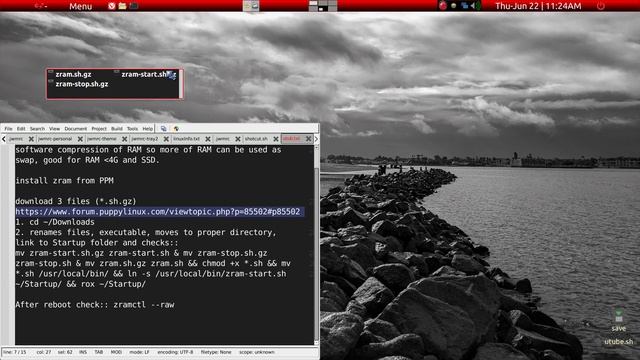Image resolution: width=640 pixels, height=360 pixels.
Task: Open the Help menu
Action: pos(147,129)
